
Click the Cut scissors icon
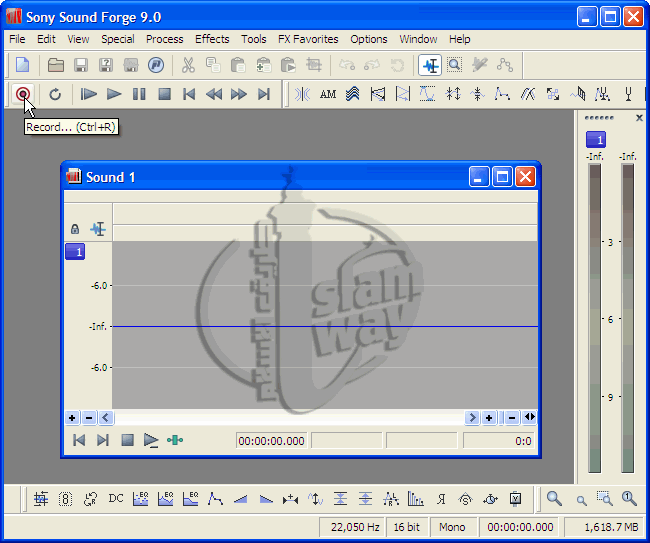pos(188,65)
